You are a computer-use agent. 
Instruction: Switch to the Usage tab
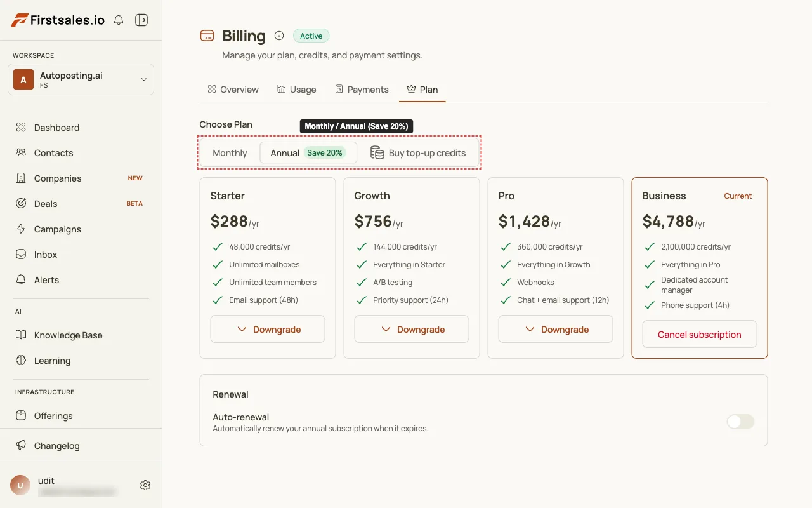click(x=296, y=90)
